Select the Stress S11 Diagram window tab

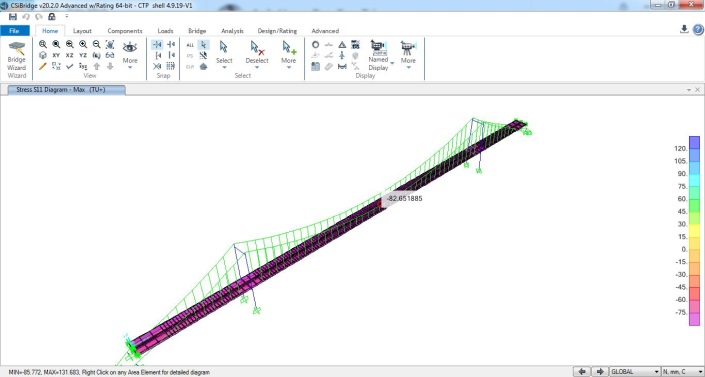click(x=67, y=90)
